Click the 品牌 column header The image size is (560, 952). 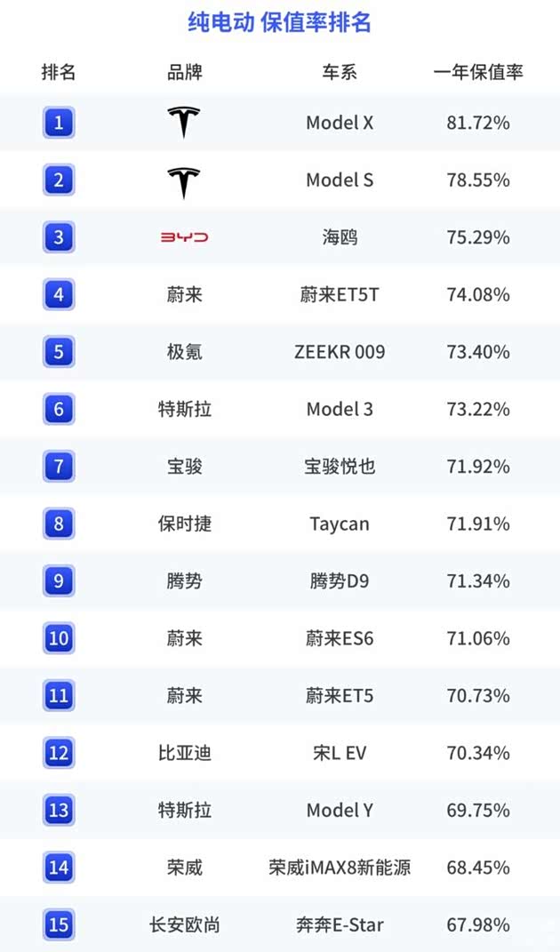point(184,72)
